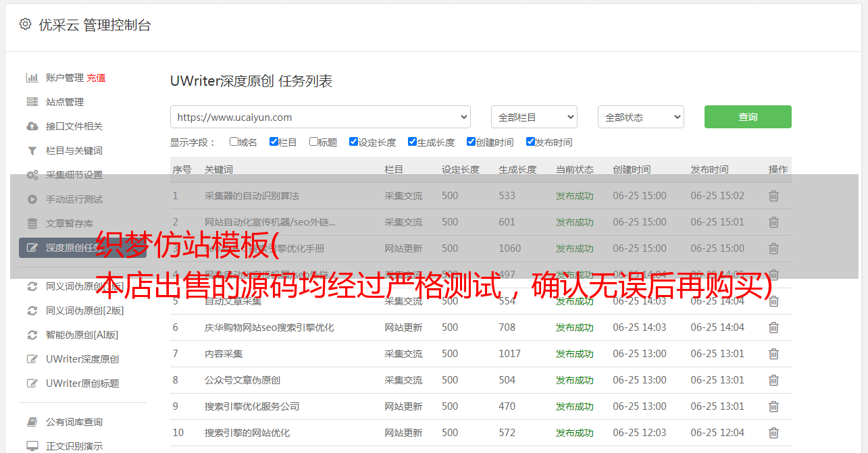The width and height of the screenshot is (868, 453).
Task: Click publish time 06-25 12:04
Action: pos(717,433)
